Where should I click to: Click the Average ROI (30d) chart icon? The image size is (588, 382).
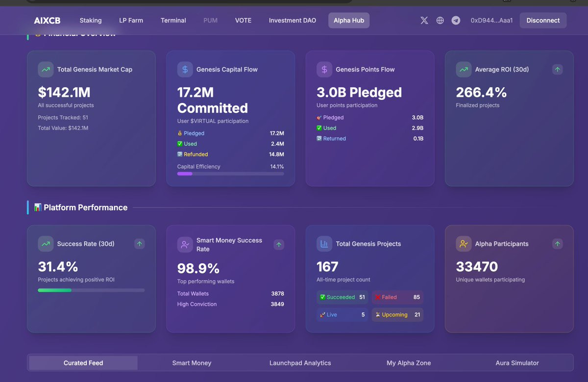pos(464,70)
